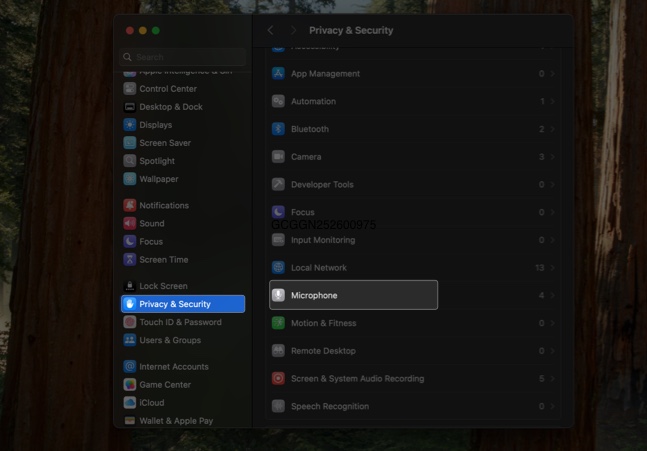Expand Speech Recognition row chevron

point(552,406)
